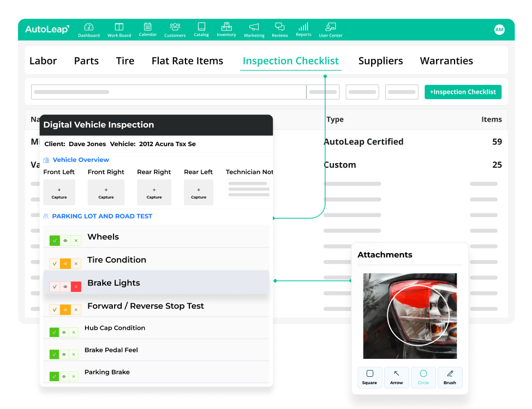
Task: Click the Parking Lot road test icon
Action: click(46, 216)
